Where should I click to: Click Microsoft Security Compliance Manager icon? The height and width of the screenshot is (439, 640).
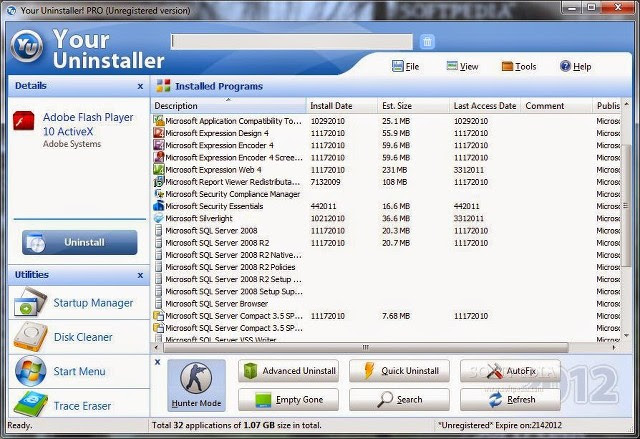tap(158, 194)
